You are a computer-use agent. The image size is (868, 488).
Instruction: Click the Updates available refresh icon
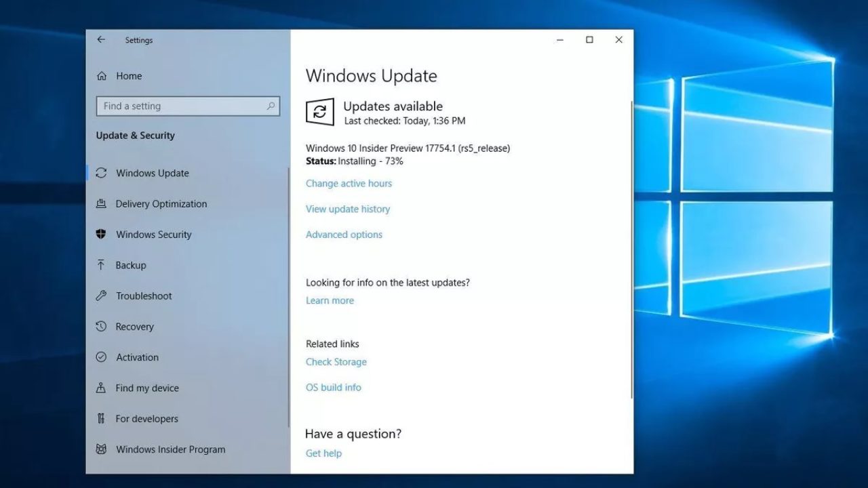319,113
